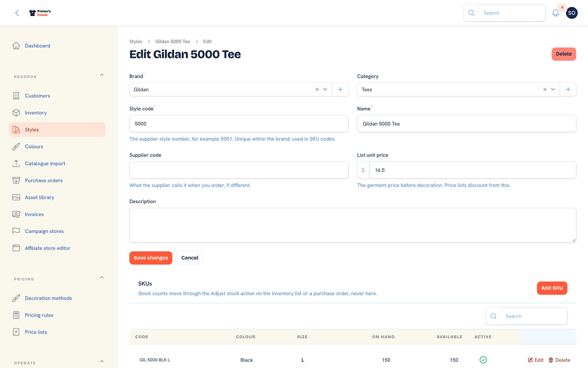Open the Brand dropdown arrow
This screenshot has width=588, height=368.
pyautogui.click(x=325, y=90)
